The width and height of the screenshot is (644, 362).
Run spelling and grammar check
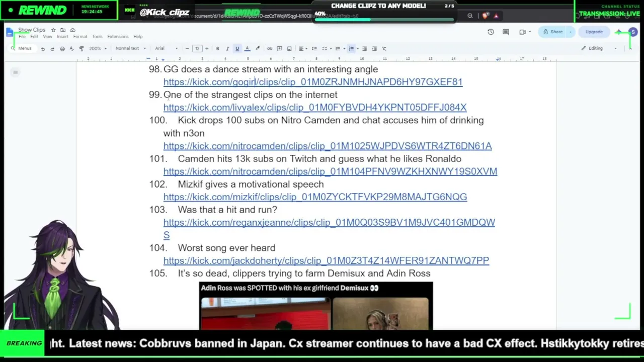pyautogui.click(x=71, y=49)
